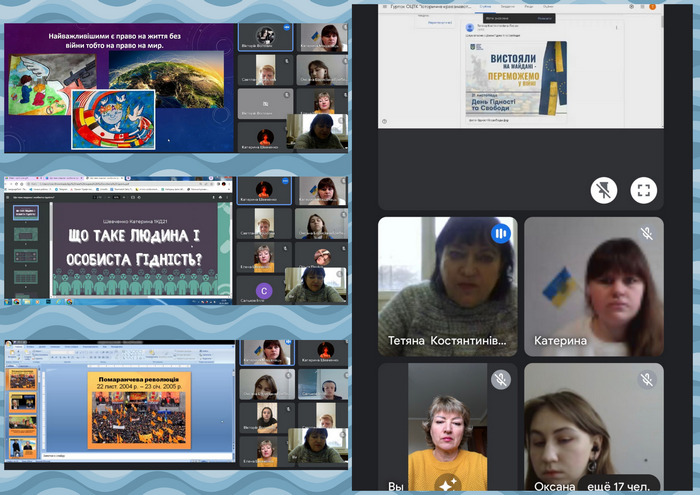Select first PDF page thumbnail in sidebar
The height and width of the screenshot is (495, 700).
(x=25, y=212)
